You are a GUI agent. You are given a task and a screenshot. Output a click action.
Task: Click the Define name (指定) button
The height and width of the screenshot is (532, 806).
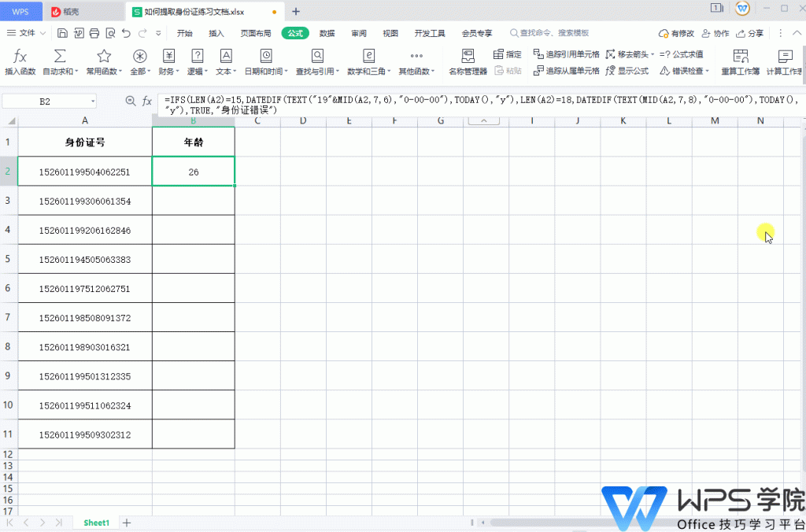pos(508,54)
